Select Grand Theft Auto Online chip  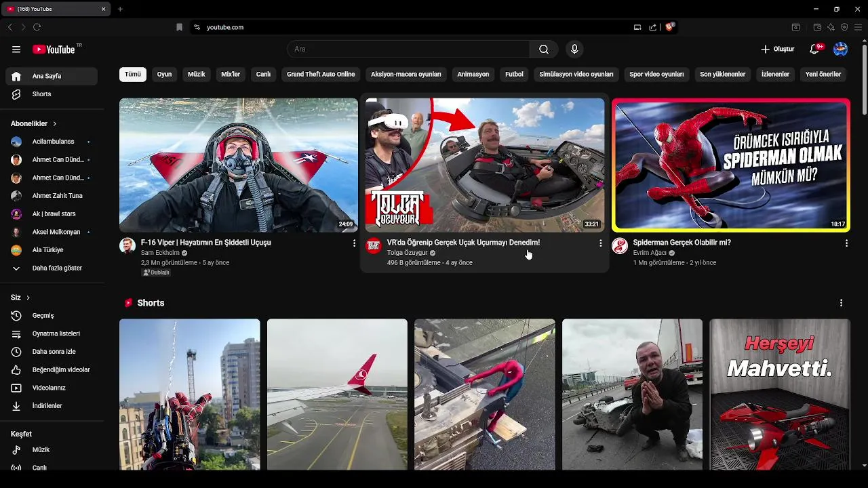tap(321, 75)
